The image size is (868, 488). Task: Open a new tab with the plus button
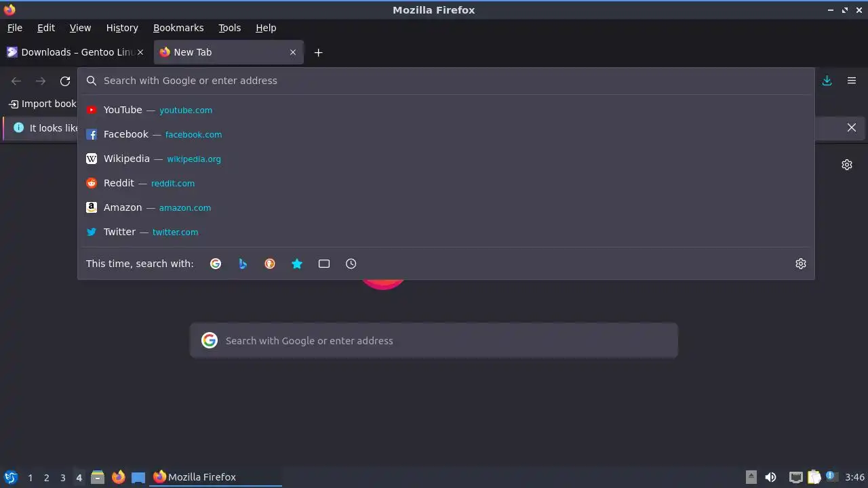(x=319, y=52)
